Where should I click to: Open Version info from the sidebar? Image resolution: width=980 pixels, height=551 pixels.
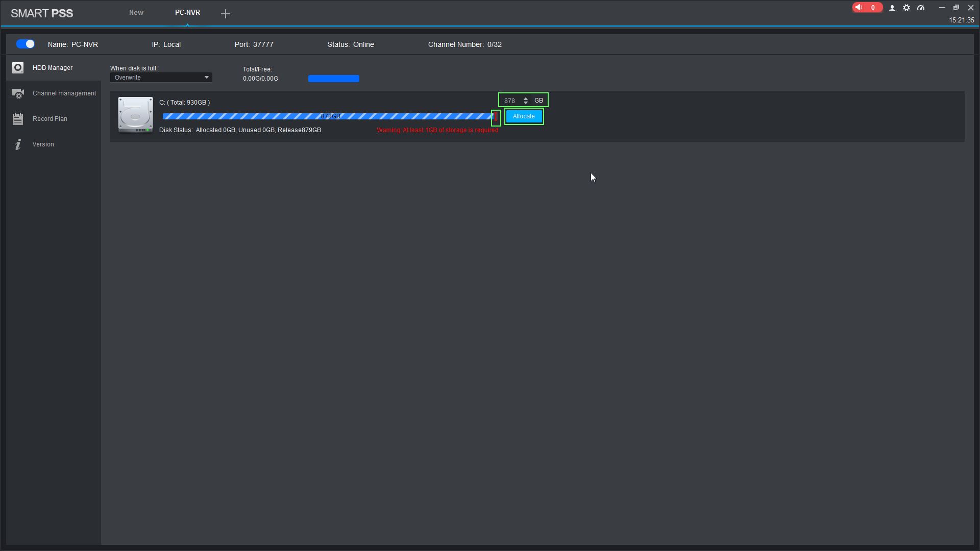click(x=43, y=144)
